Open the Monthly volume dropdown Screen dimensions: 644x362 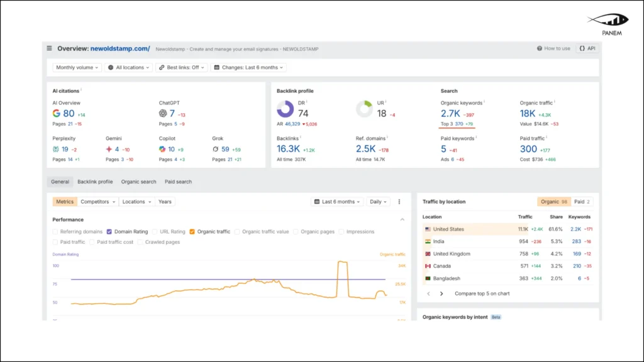tap(77, 68)
